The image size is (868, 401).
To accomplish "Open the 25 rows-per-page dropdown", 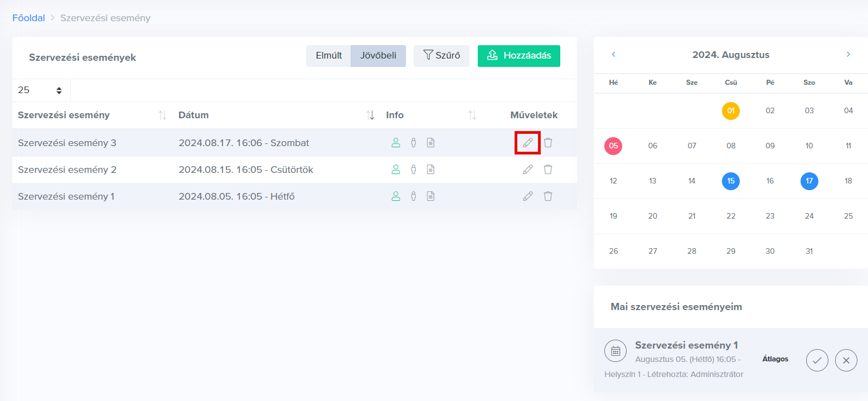I will (41, 90).
